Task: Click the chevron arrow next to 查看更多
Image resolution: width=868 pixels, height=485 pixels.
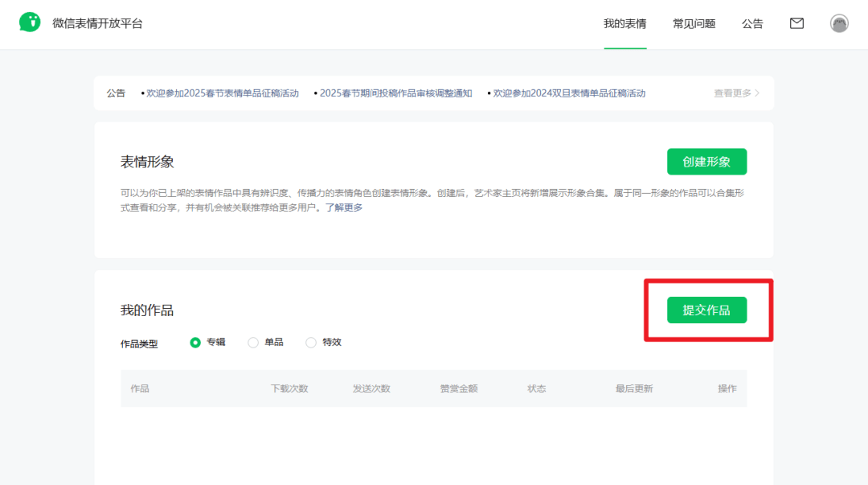Action: [757, 93]
